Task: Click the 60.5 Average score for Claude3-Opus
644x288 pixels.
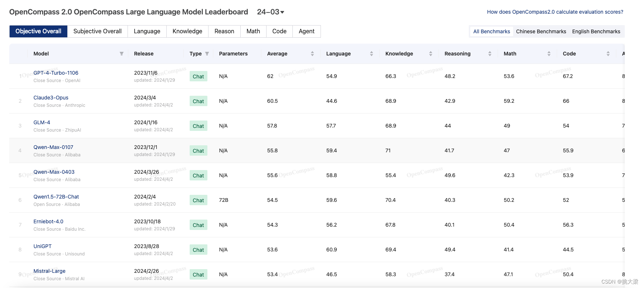Action: tap(272, 101)
